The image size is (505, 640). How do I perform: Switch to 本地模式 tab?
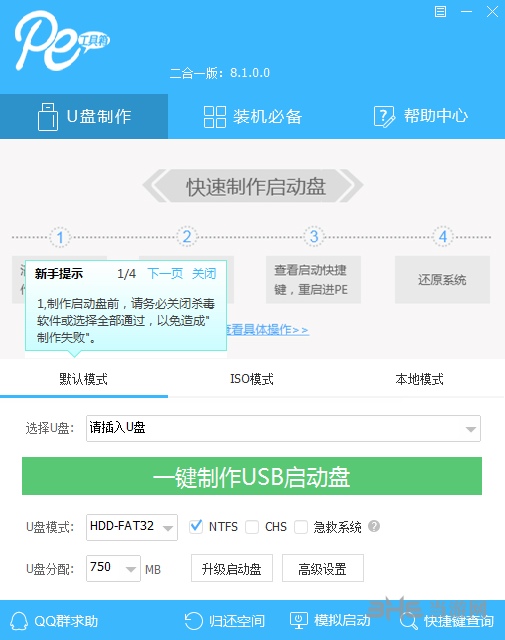[x=420, y=379]
